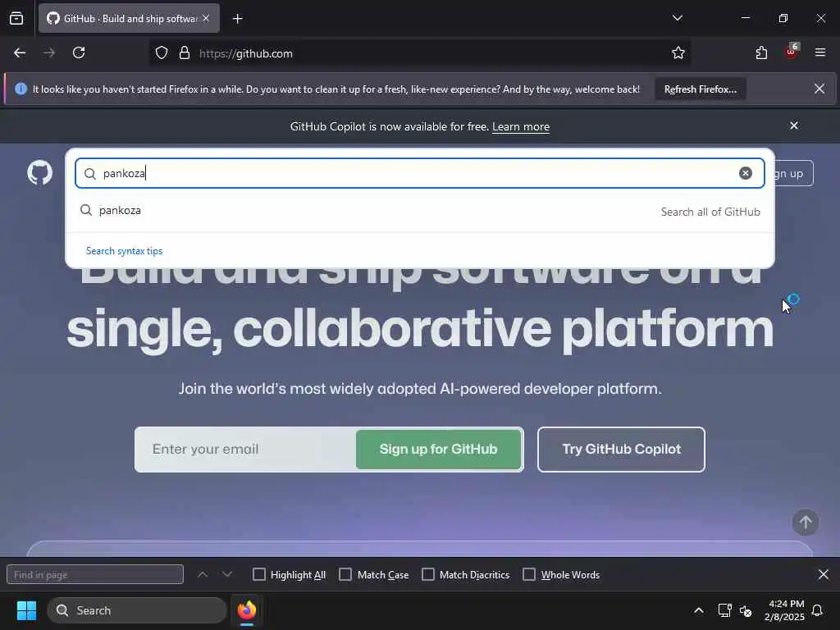Find previous match up arrow
Screen dimensions: 840x630
203,575
